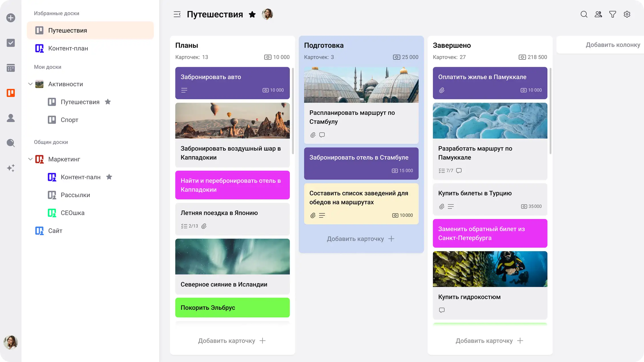Unstar Путешествия under Активности
This screenshot has width=644, height=362.
pyautogui.click(x=108, y=102)
